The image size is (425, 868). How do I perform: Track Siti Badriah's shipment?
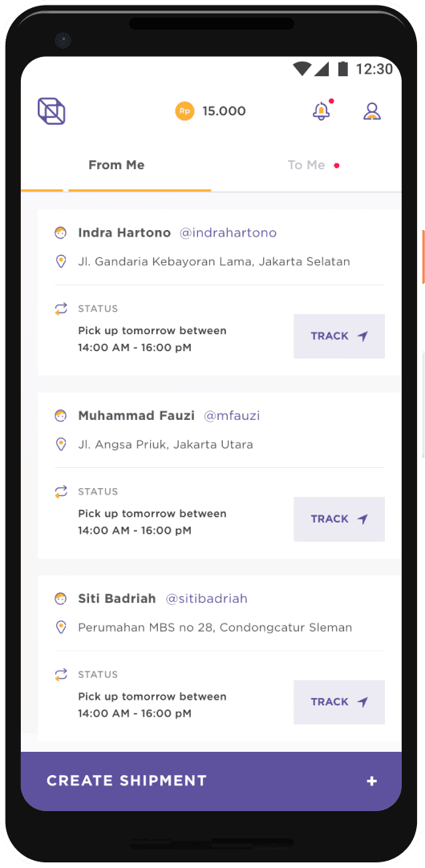[x=339, y=702]
